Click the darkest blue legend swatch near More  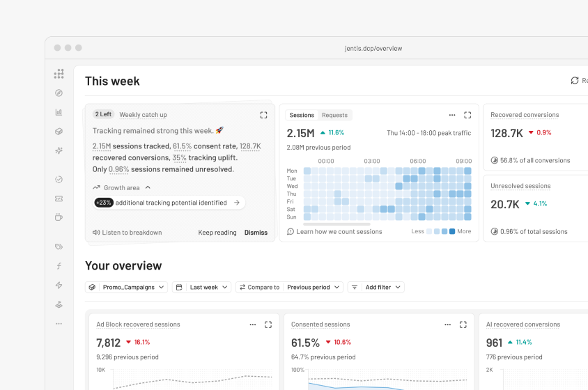(x=452, y=231)
